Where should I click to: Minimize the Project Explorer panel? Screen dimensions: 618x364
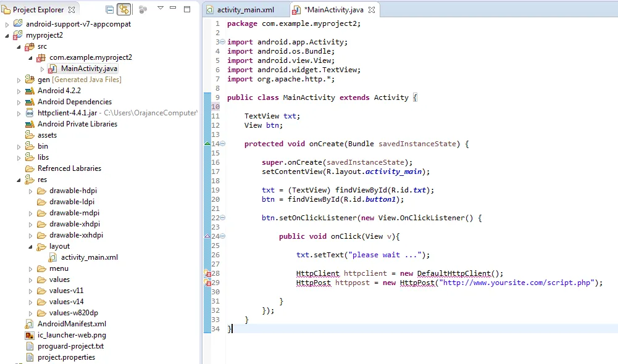click(x=173, y=8)
